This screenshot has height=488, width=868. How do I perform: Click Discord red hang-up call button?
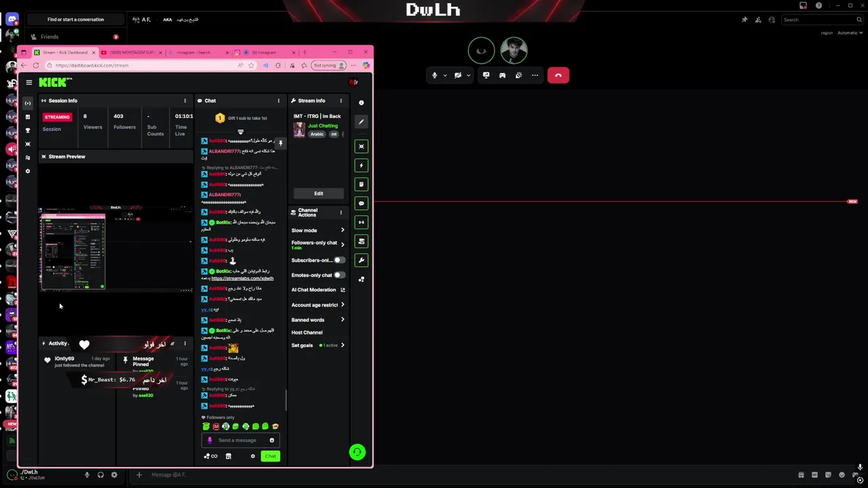(x=558, y=75)
